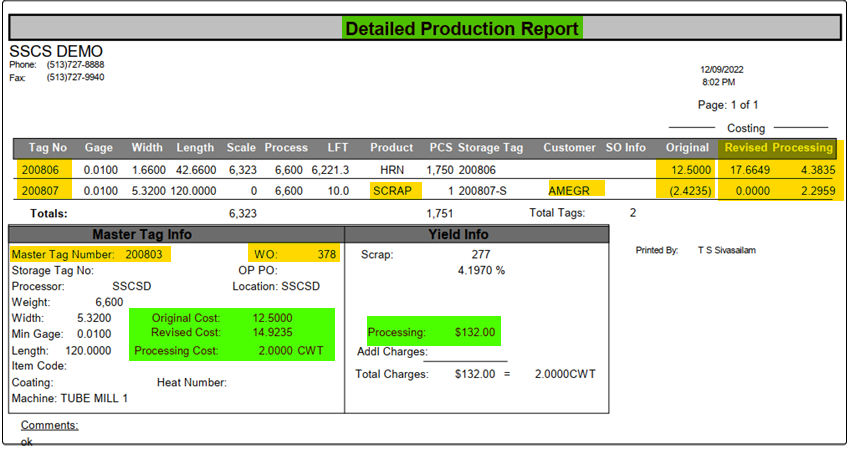Image resolution: width=850 pixels, height=449 pixels.
Task: Click the Total Charges: $132.00 line
Action: pyautogui.click(x=425, y=374)
